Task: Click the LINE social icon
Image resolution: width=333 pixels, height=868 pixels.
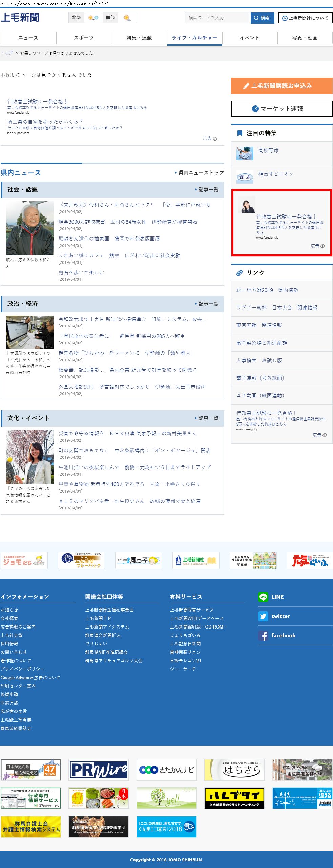Action: pyautogui.click(x=263, y=597)
